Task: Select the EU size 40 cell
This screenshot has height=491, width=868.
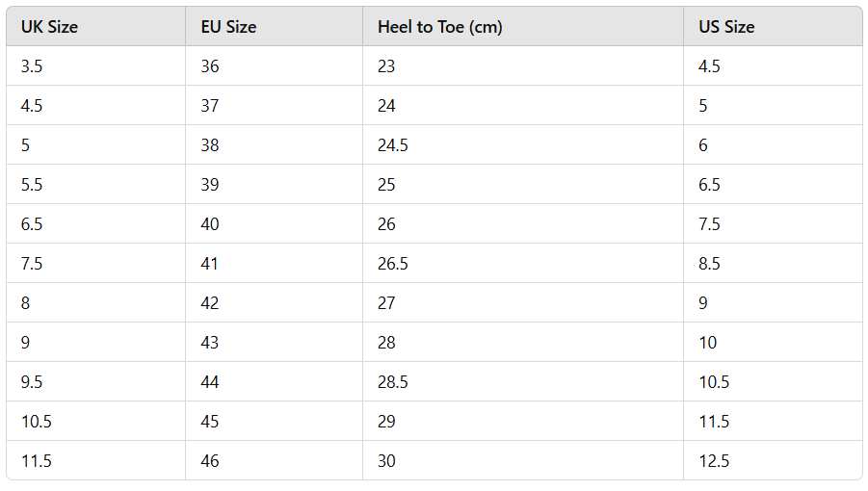Action: 210,224
